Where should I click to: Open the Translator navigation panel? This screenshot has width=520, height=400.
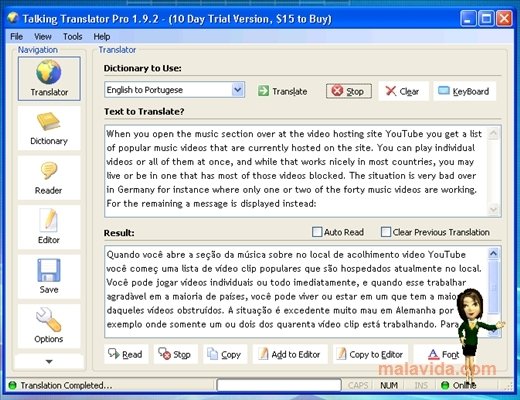click(x=49, y=79)
